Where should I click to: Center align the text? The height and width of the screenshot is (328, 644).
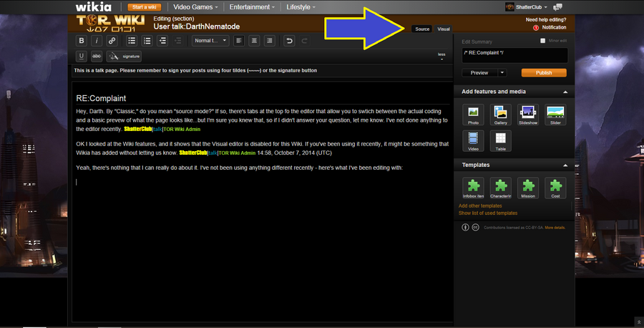(x=254, y=41)
